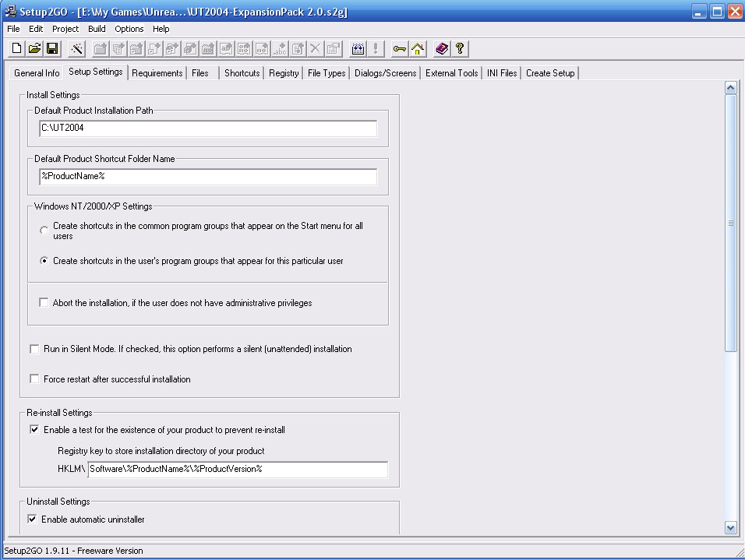Click the HKLM registry key input field

(238, 470)
